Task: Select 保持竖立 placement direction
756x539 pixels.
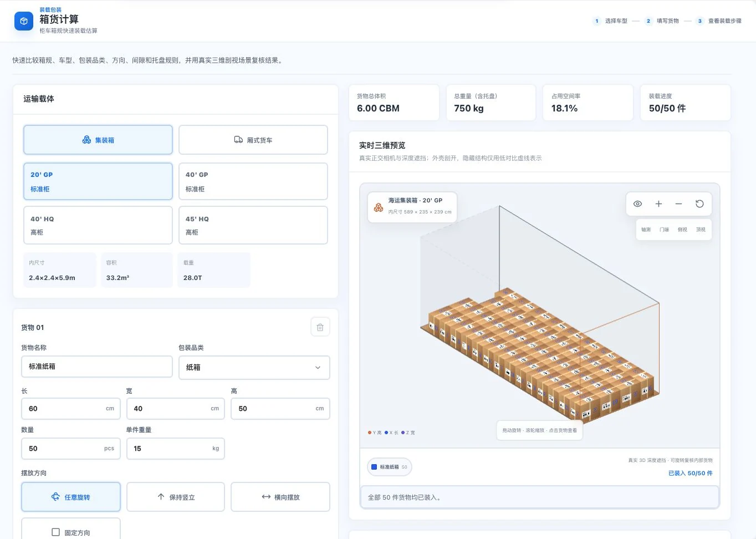Action: [176, 497]
